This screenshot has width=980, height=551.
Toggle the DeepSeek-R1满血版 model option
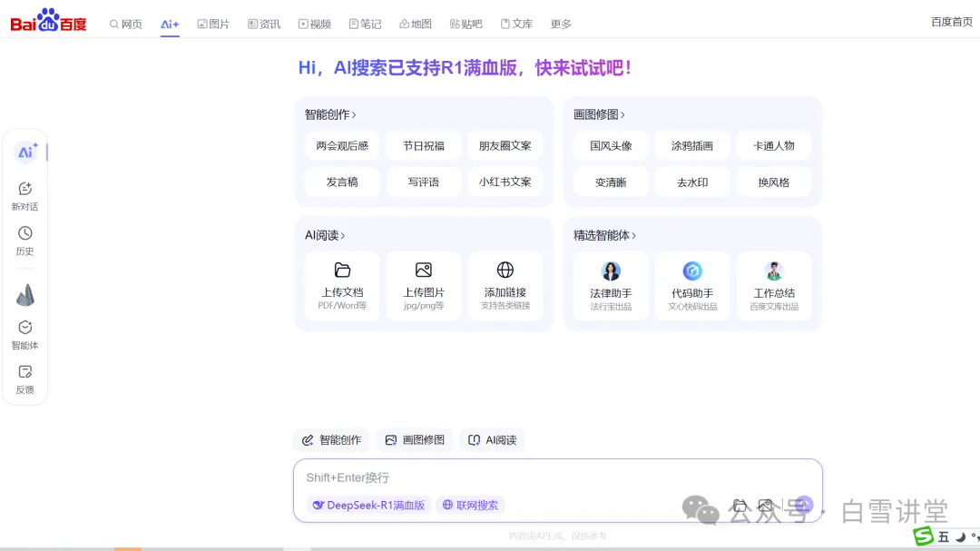click(x=368, y=505)
